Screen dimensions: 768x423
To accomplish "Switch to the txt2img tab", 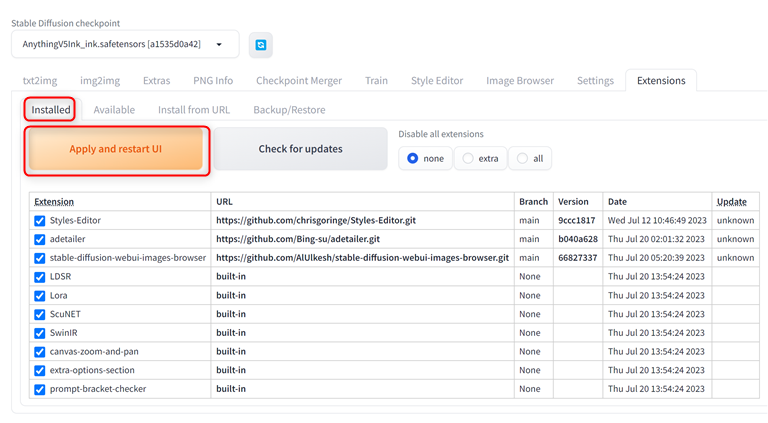I will [40, 81].
